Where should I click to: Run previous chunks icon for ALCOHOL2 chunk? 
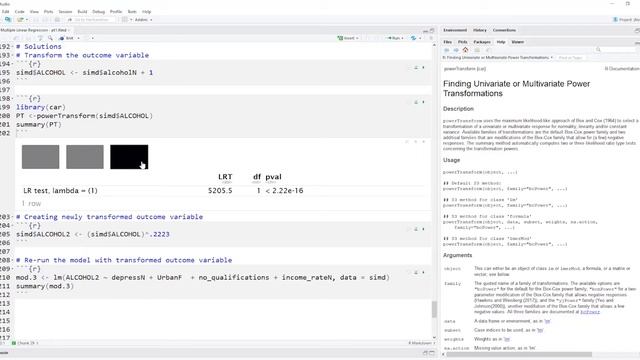(x=416, y=229)
